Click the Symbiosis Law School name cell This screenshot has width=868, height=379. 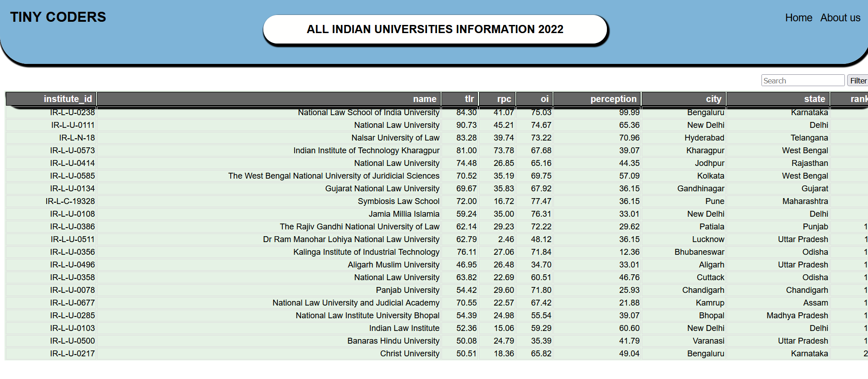point(398,201)
